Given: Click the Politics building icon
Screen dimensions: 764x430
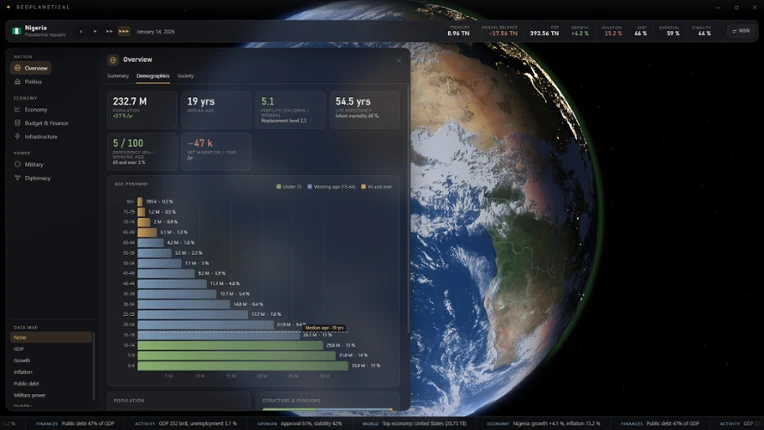Looking at the screenshot, I should [18, 82].
